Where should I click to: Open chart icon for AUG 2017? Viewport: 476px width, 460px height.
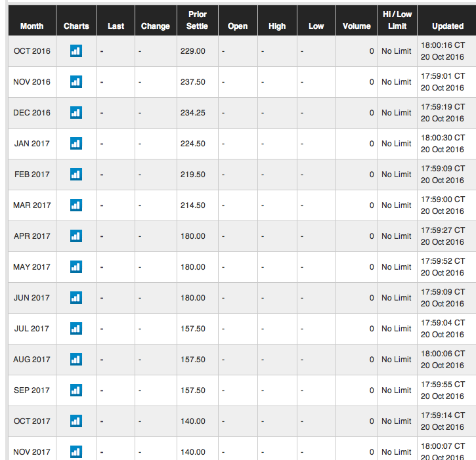pyautogui.click(x=76, y=360)
